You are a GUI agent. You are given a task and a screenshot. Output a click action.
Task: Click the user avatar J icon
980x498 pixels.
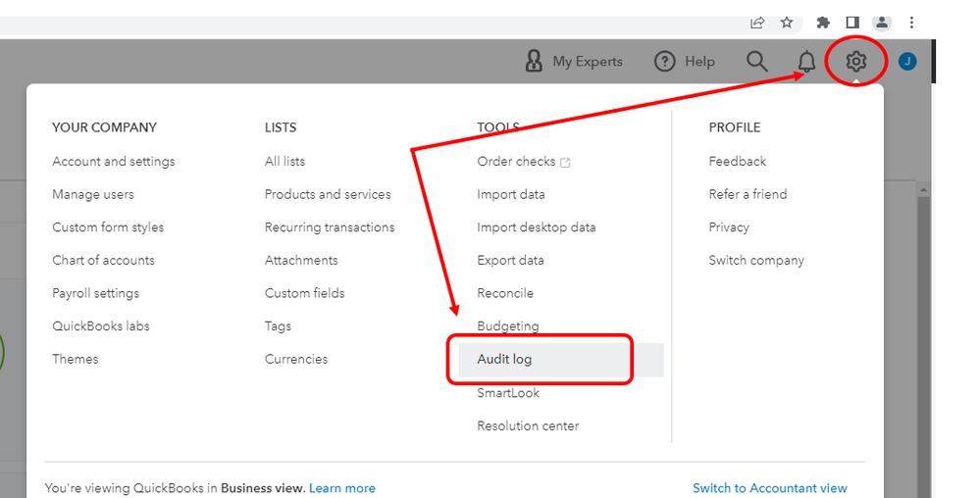click(907, 62)
